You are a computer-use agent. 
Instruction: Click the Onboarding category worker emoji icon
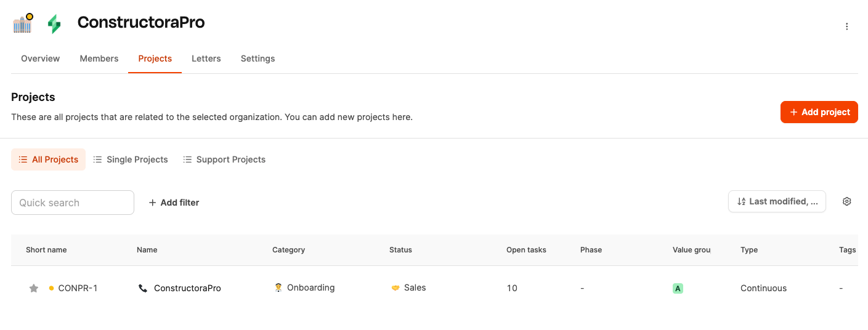pyautogui.click(x=278, y=288)
